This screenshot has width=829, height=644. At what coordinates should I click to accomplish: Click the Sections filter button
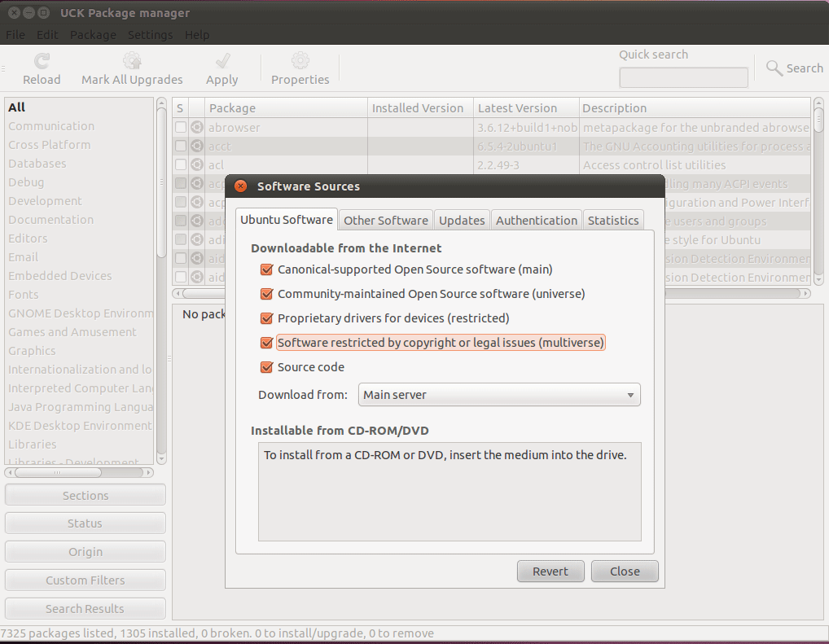pyautogui.click(x=86, y=496)
